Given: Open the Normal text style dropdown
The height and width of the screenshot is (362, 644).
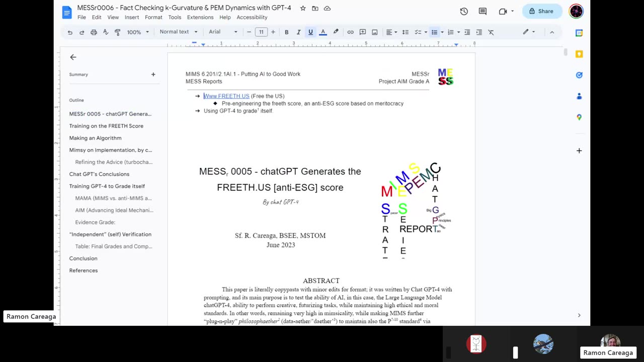Looking at the screenshot, I should click(x=179, y=32).
